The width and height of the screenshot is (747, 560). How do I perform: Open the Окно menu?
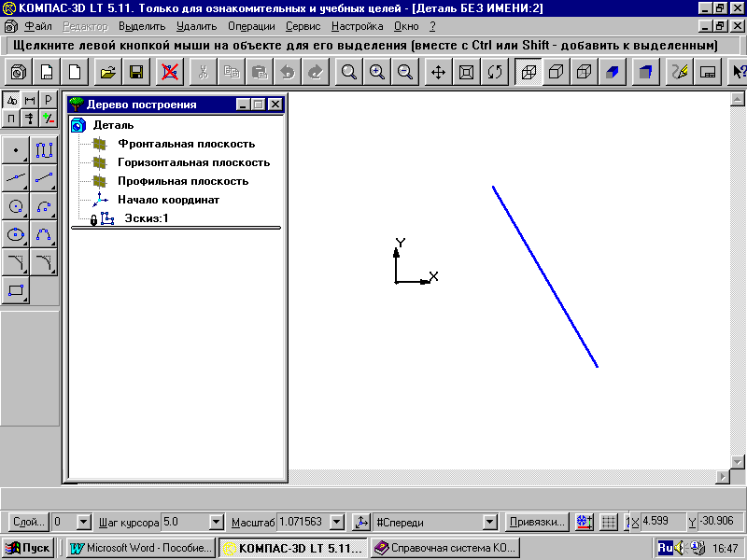coord(406,26)
